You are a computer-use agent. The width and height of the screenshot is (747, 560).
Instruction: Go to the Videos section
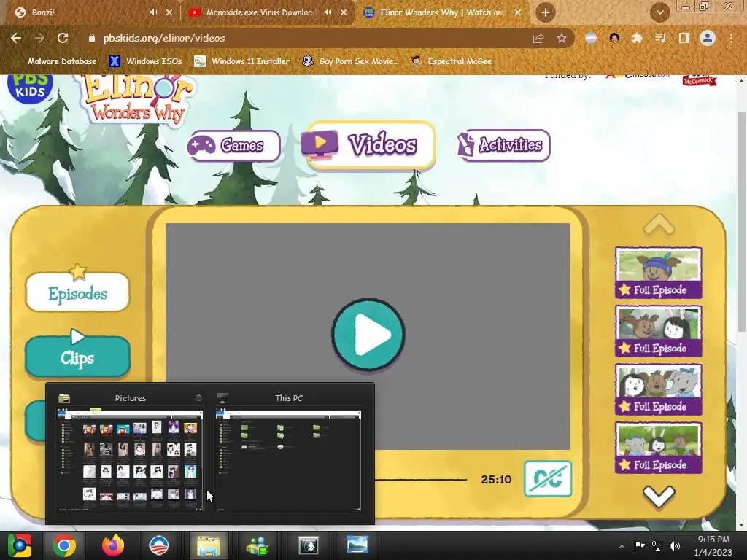(x=370, y=145)
